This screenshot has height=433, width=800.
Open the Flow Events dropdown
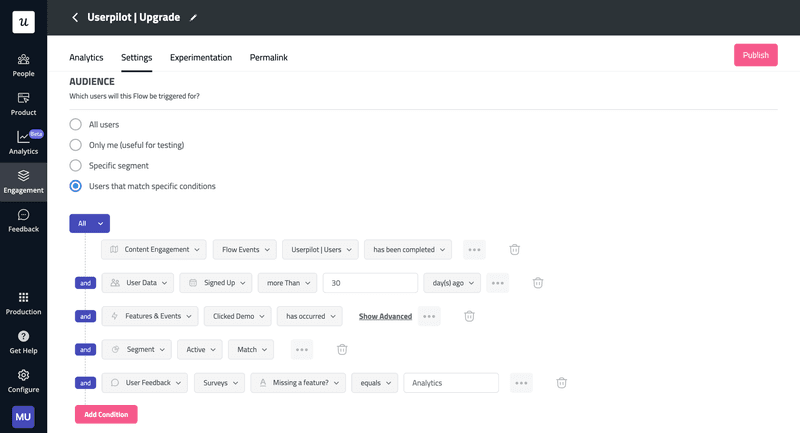(243, 249)
